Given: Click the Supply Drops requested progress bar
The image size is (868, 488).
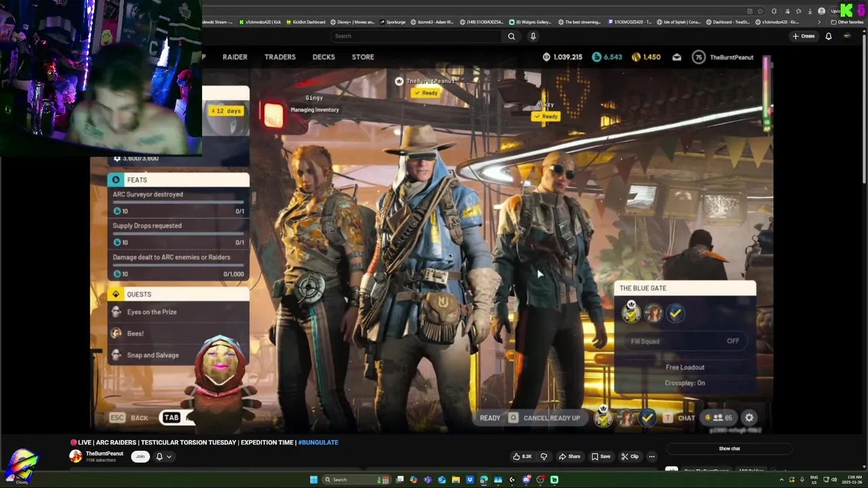Looking at the screenshot, I should [178, 234].
